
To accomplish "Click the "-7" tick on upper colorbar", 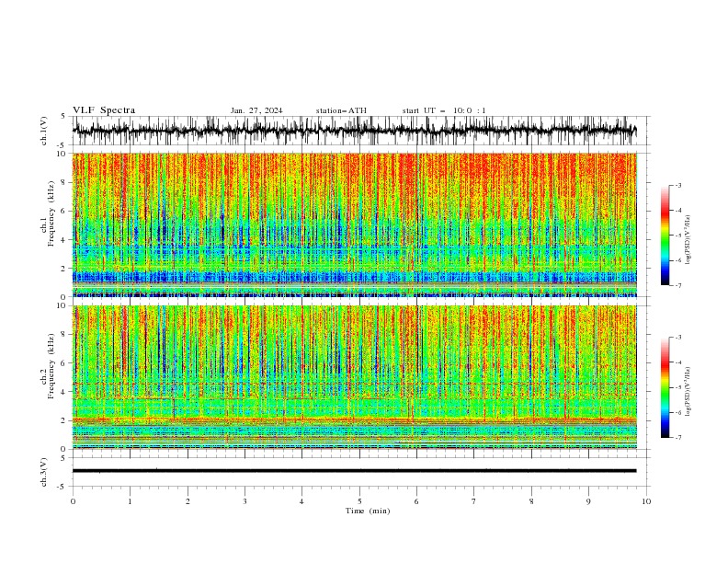I will pos(678,285).
